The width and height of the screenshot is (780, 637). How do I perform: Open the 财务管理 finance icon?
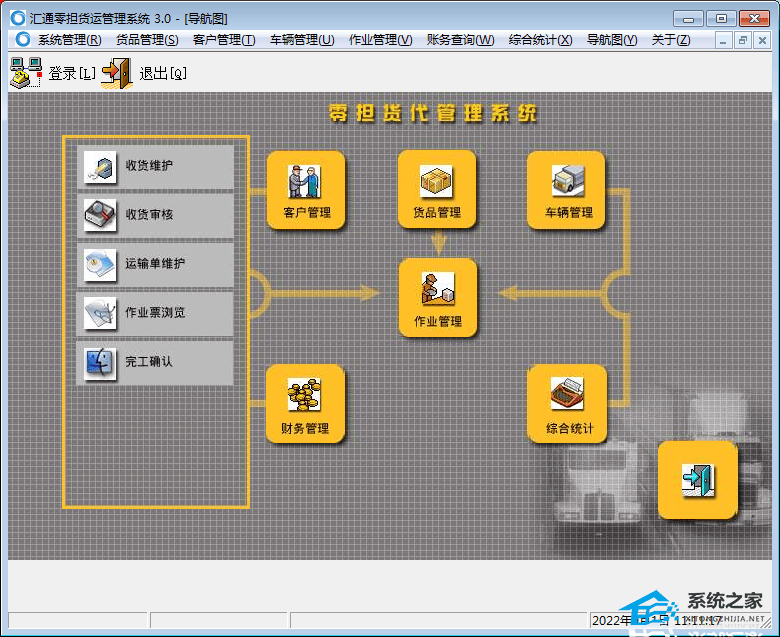click(x=304, y=404)
